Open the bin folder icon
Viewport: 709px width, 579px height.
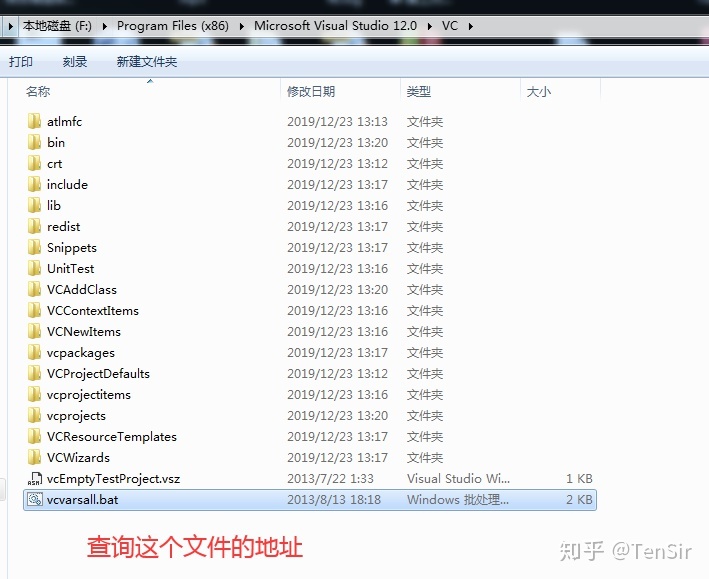[34, 142]
